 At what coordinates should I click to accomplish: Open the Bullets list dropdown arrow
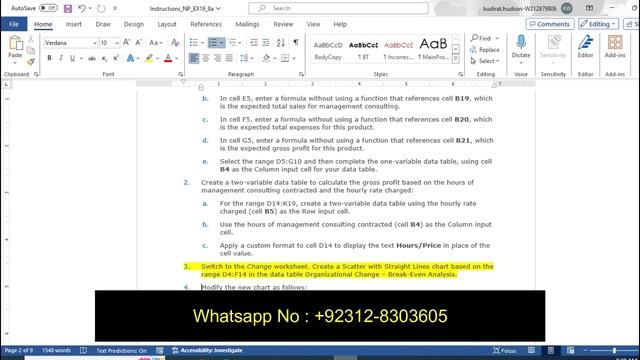202,42
